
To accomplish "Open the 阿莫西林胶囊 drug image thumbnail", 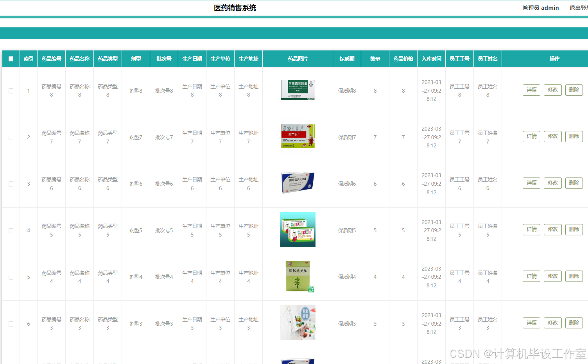I will 298,90.
